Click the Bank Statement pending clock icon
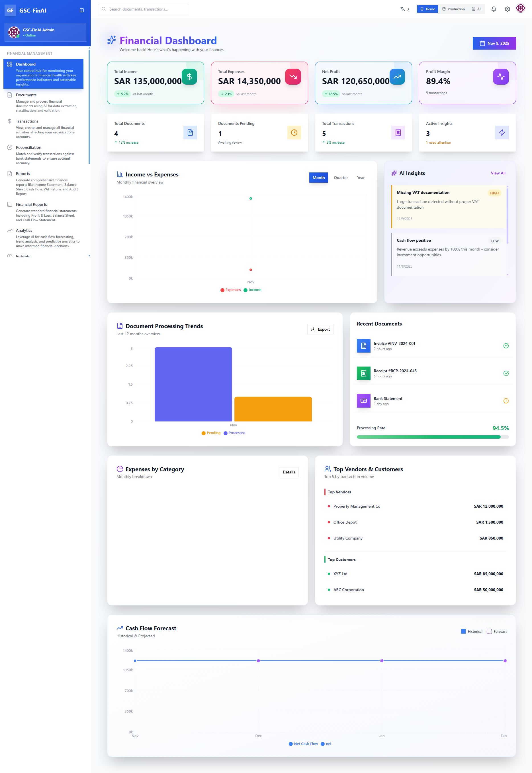 pos(506,401)
